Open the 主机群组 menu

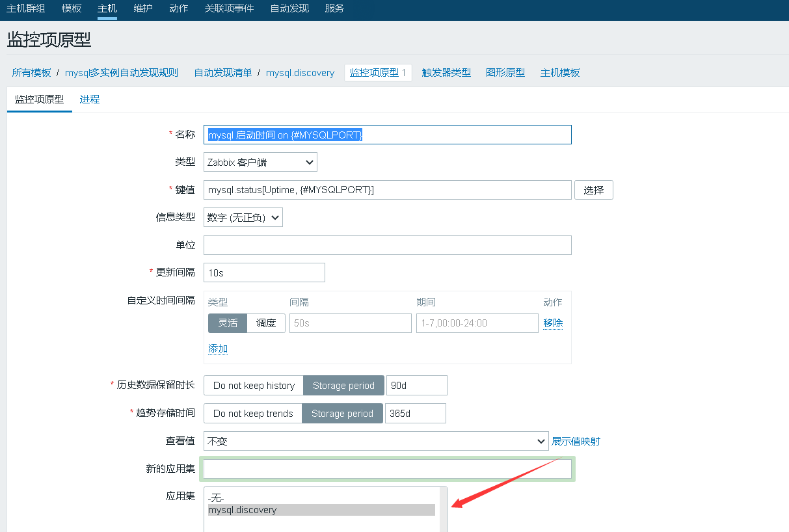[26, 8]
